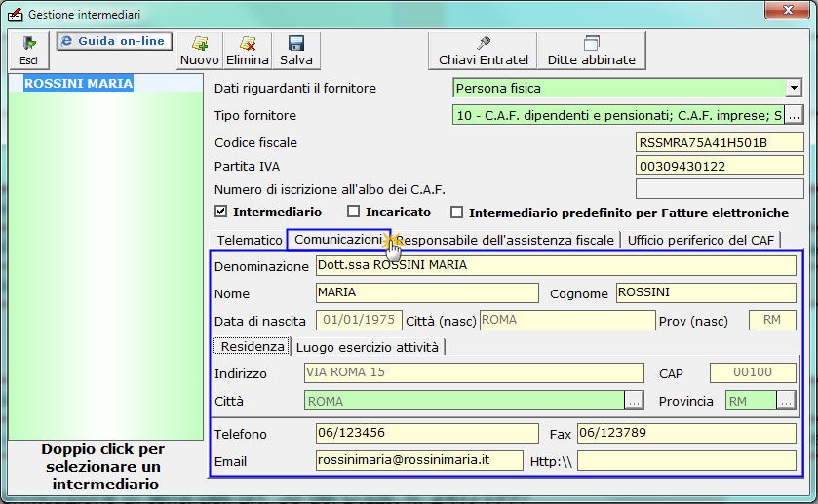Viewport: 818px width, 504px height.
Task: Click the Esci exit icon button
Action: (28, 51)
